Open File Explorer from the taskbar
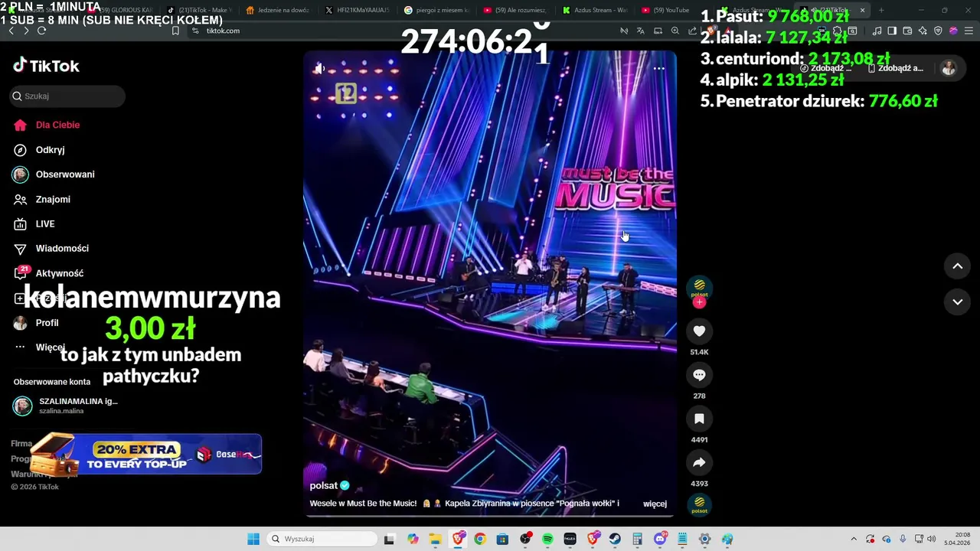Image resolution: width=980 pixels, height=551 pixels. click(x=435, y=539)
